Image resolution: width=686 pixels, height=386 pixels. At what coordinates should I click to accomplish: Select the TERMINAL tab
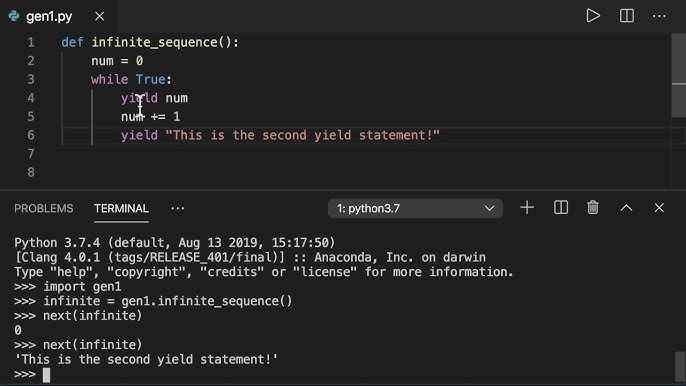[x=121, y=208]
